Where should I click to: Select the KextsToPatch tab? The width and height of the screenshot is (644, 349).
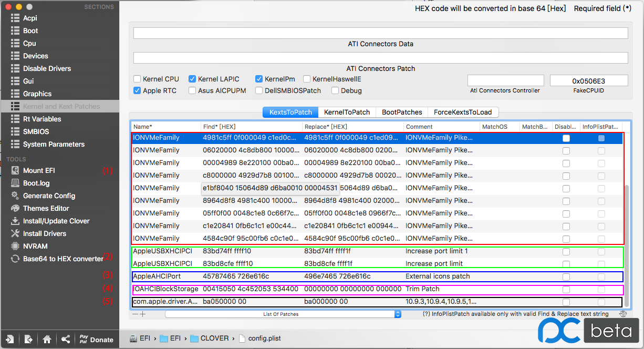290,112
